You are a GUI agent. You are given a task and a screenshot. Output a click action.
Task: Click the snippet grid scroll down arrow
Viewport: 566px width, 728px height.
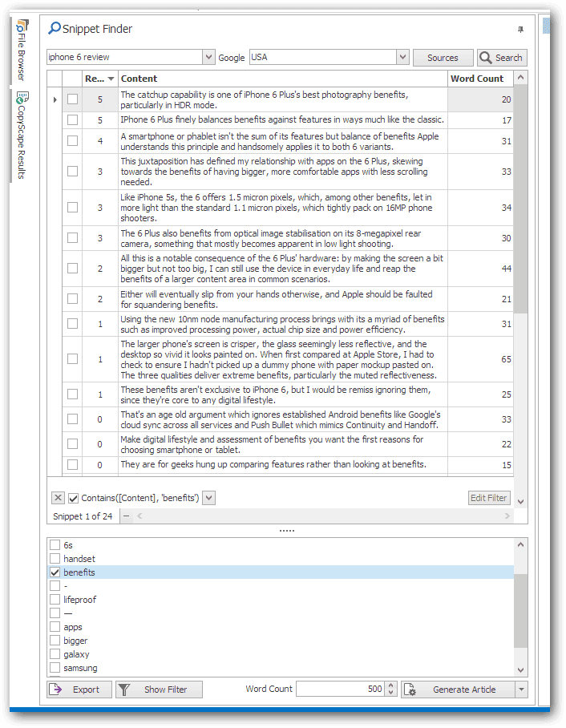click(520, 502)
